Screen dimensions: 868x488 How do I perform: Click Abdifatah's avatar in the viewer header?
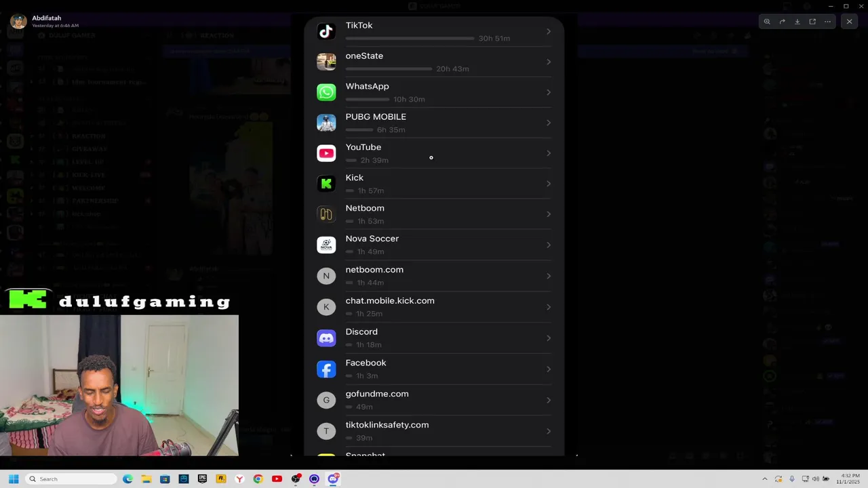click(x=18, y=21)
